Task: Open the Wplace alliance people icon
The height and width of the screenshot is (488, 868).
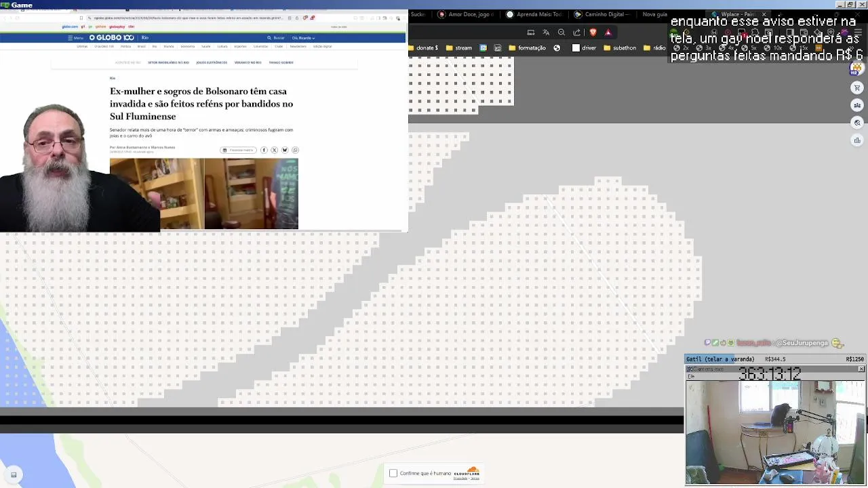Action: click(857, 105)
